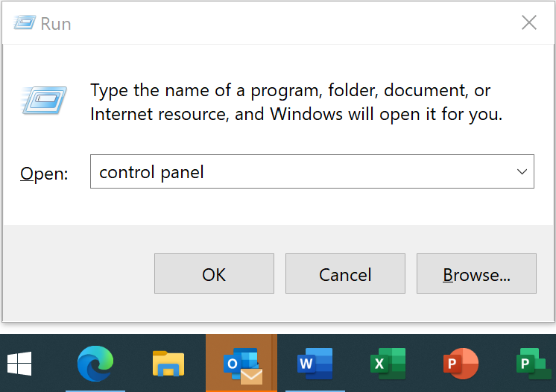Click the small Run icon in title bar

(25, 22)
